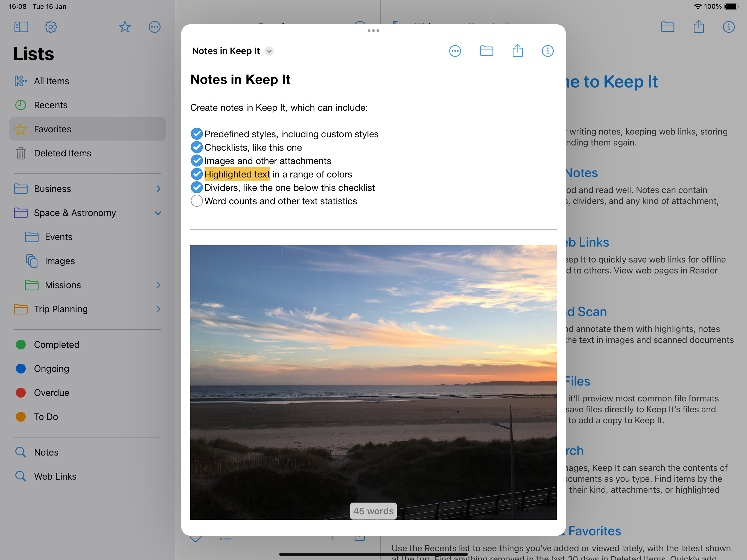
Task: Share the note via popup share icon
Action: (517, 51)
